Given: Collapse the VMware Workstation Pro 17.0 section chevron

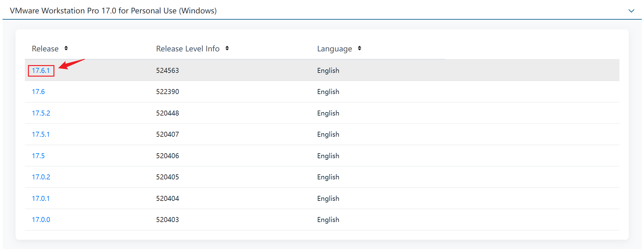Looking at the screenshot, I should pos(631,11).
